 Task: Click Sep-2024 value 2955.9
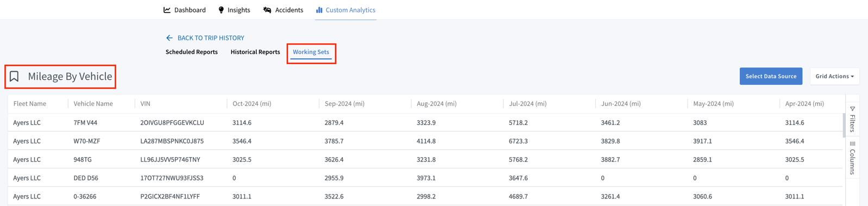coord(334,178)
